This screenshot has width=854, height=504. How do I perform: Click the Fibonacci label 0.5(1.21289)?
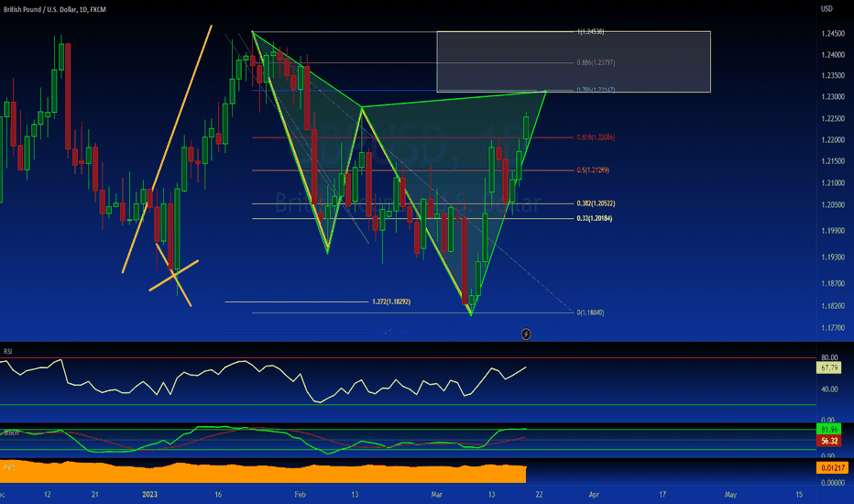pyautogui.click(x=593, y=170)
